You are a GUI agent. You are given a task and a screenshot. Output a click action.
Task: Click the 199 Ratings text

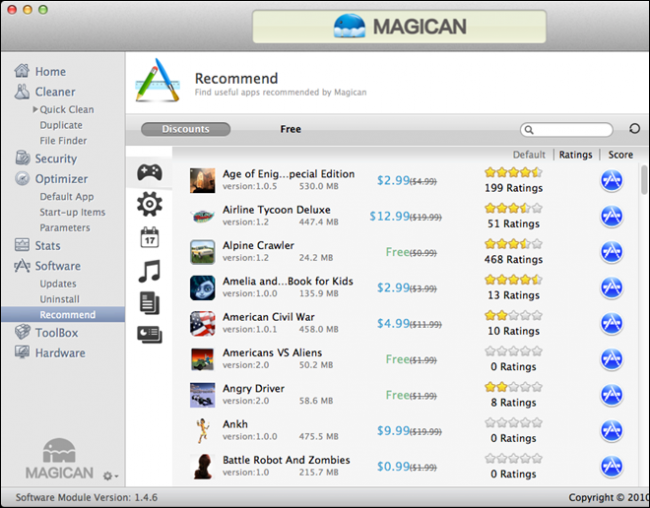click(x=514, y=188)
